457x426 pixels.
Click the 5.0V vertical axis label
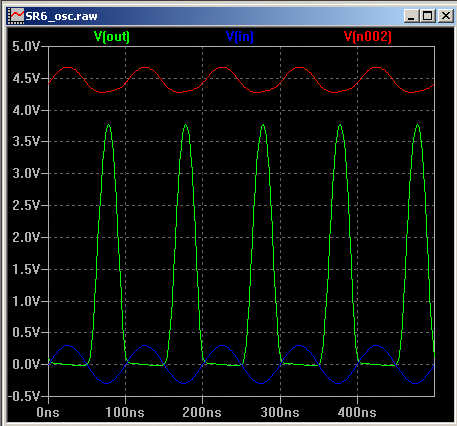26,46
